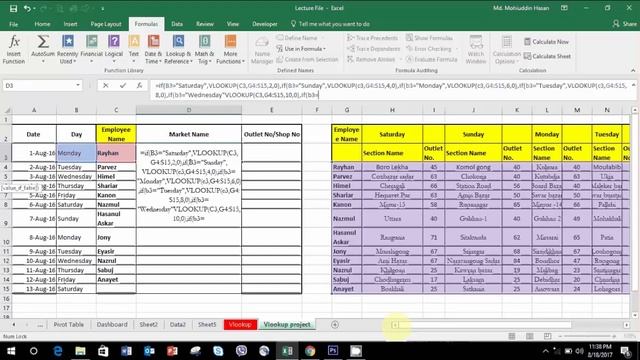Cancel formula entry with X icon
640x360 pixels.
click(106, 85)
